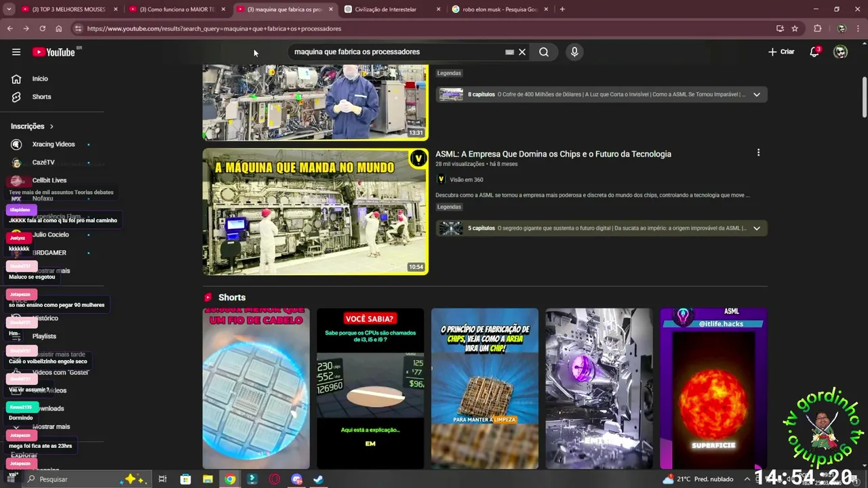The image size is (868, 488).
Task: Open the ASML: A Empresa Que Domina video title
Action: [x=553, y=154]
